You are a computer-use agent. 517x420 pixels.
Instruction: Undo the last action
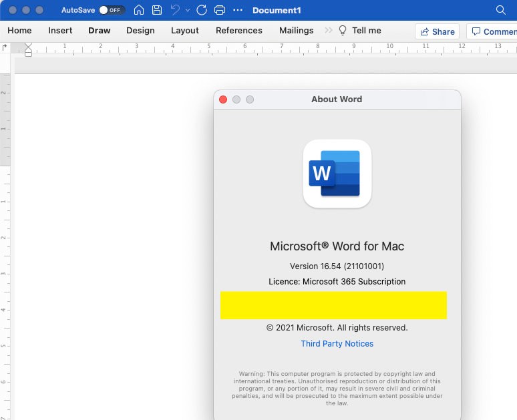(176, 10)
